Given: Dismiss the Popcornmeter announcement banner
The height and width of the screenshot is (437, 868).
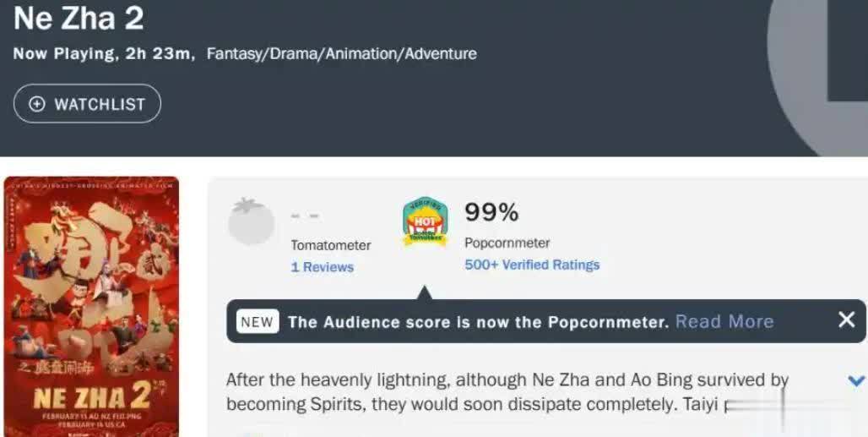Looking at the screenshot, I should 846,320.
